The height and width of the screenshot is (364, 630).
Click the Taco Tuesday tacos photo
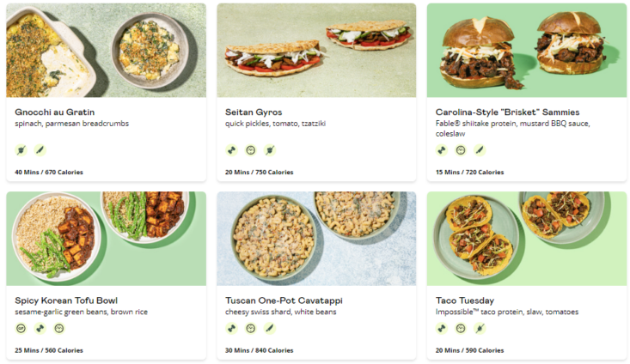pos(527,239)
